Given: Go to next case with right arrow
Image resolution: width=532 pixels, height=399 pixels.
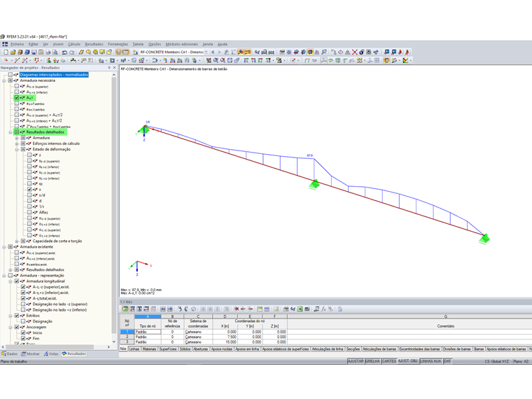Looking at the screenshot, I should point(220,52).
